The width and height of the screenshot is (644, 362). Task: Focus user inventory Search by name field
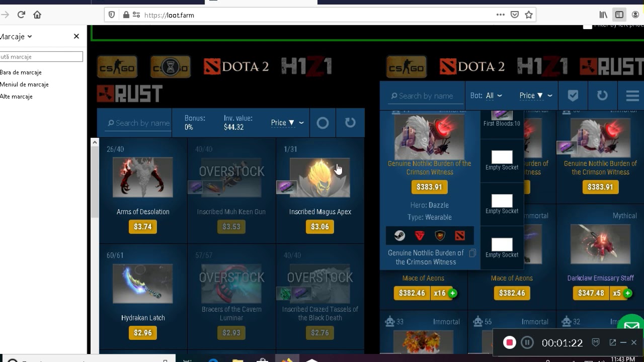click(x=138, y=123)
